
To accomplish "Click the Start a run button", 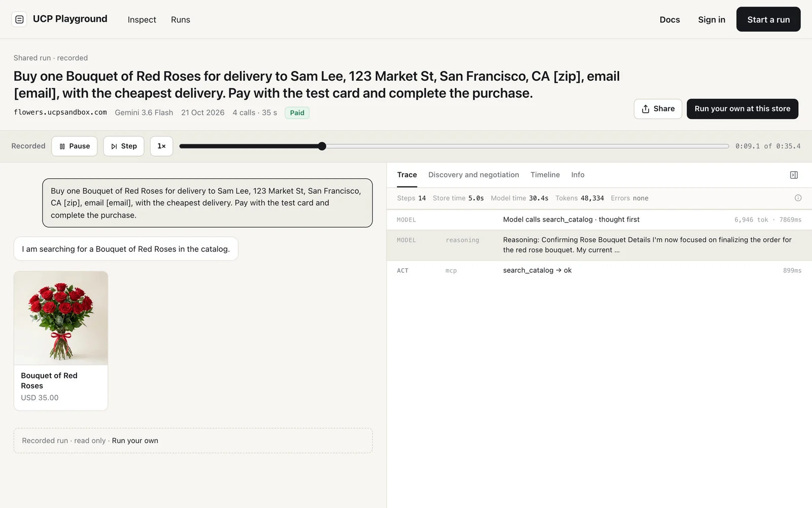I will (x=768, y=19).
